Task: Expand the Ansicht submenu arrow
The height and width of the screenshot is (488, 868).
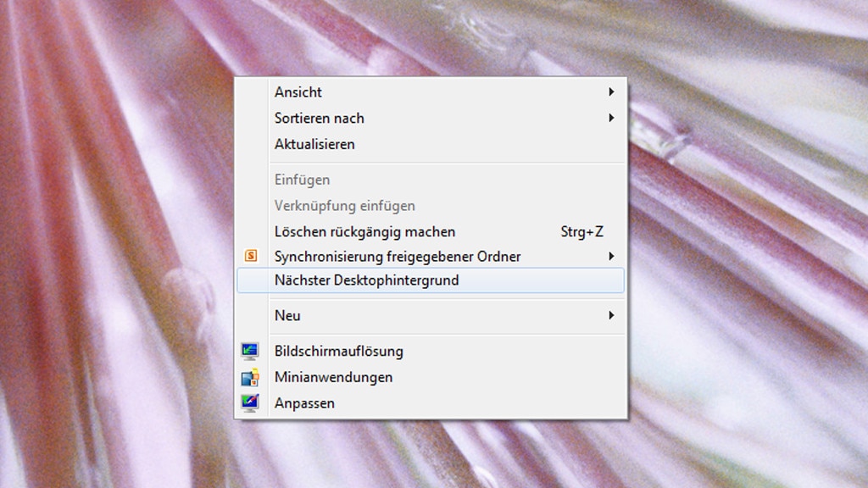Action: point(611,91)
